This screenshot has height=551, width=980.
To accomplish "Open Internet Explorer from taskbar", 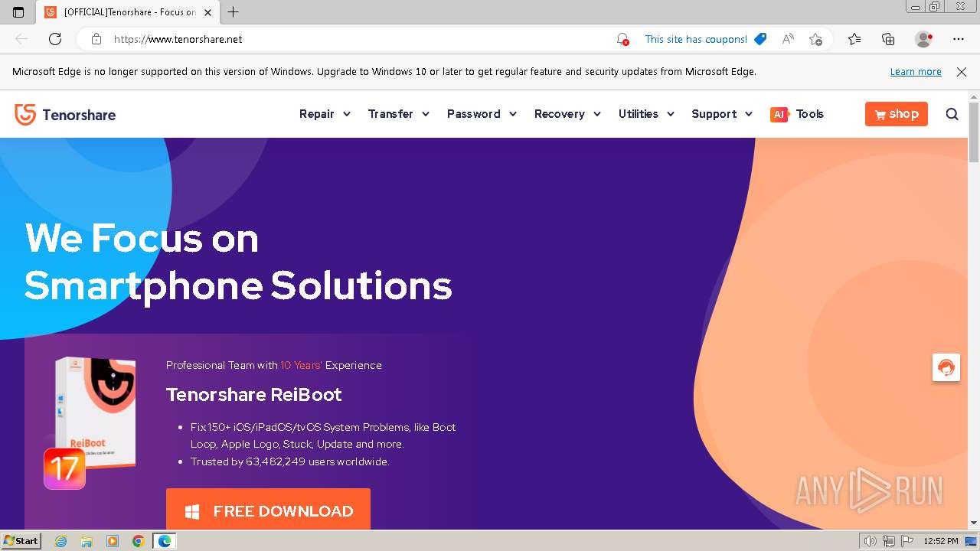I will (61, 541).
